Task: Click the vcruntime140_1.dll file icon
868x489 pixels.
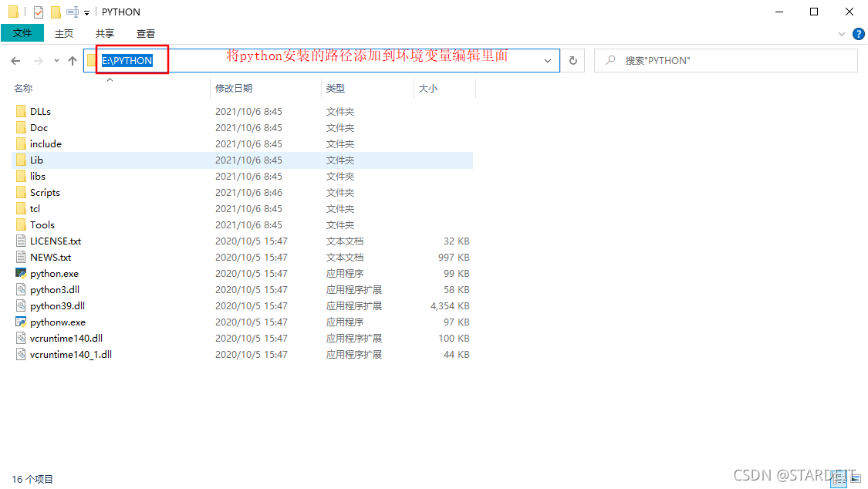Action: (x=21, y=355)
